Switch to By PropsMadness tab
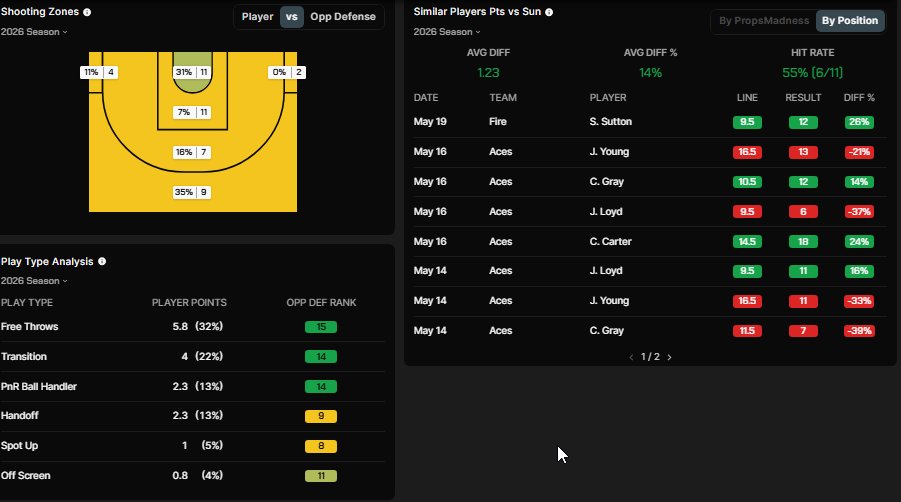 click(764, 21)
